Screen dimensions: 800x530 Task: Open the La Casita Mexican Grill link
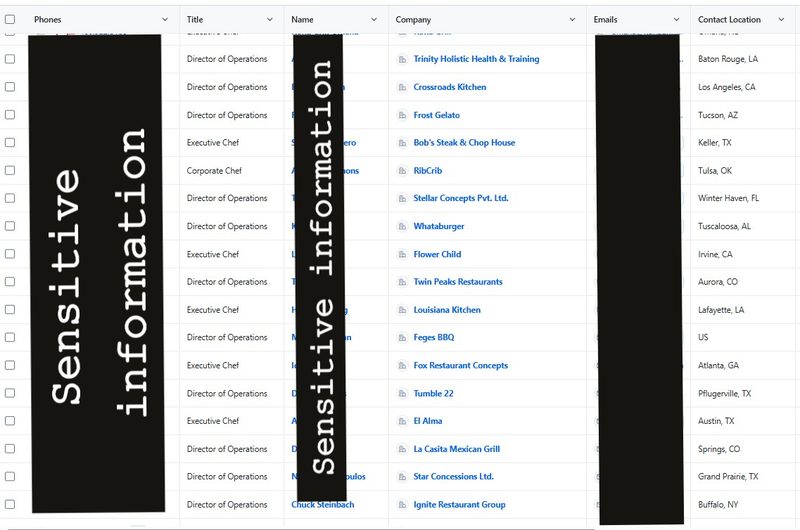457,449
